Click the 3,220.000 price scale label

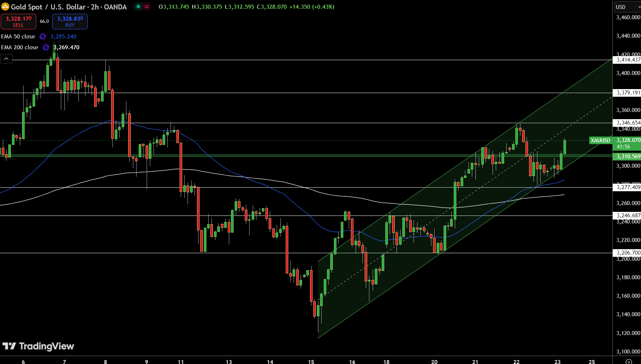[628, 240]
